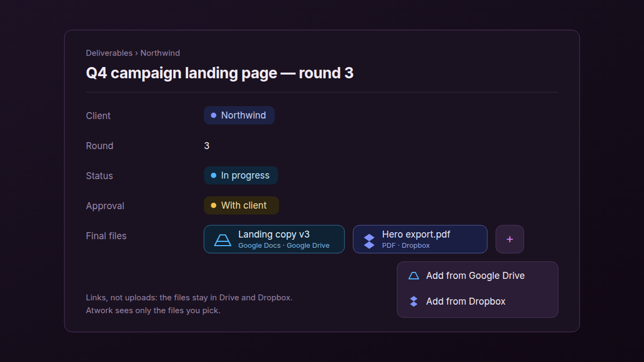Click the plus icon to add a file
The width and height of the screenshot is (644, 362).
(510, 239)
